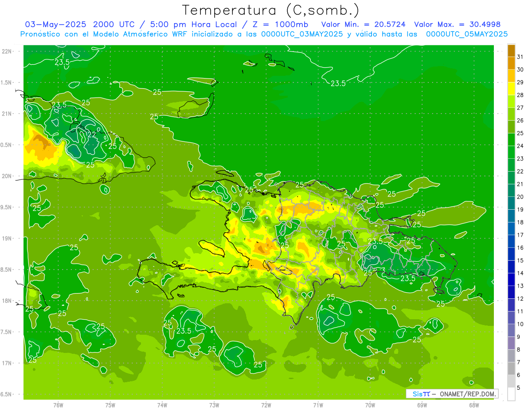
Task: Click the '6.5N' latitude axis label
Action: [7, 394]
